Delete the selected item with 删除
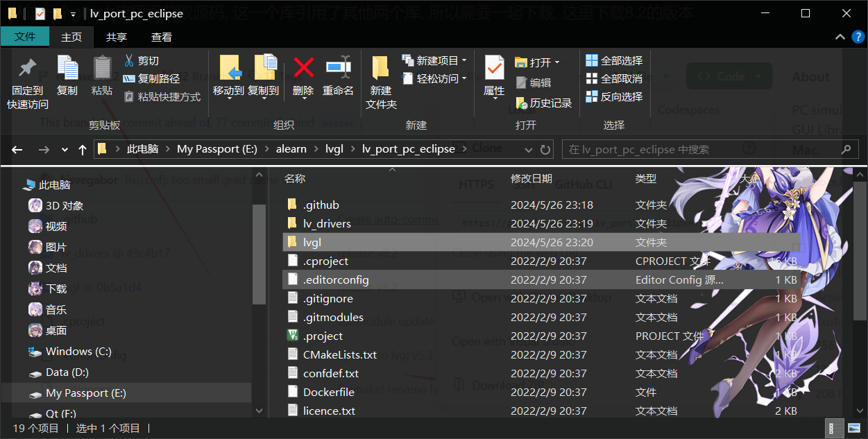 303,76
